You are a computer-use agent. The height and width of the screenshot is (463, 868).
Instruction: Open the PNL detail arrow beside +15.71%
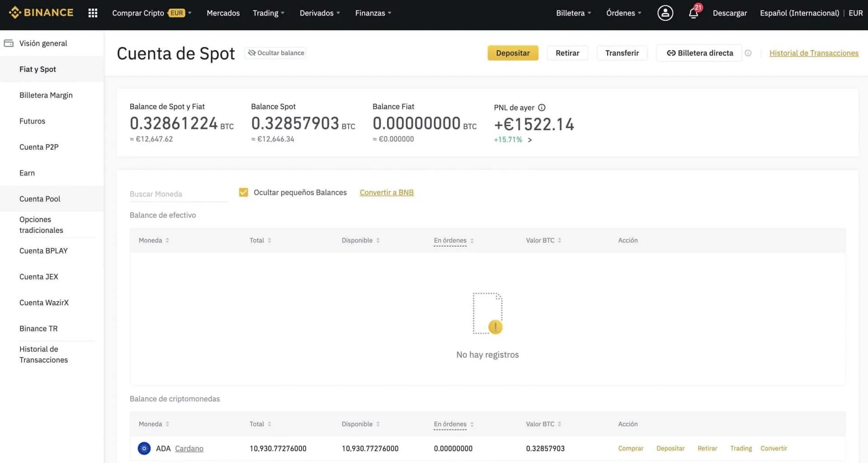point(530,140)
